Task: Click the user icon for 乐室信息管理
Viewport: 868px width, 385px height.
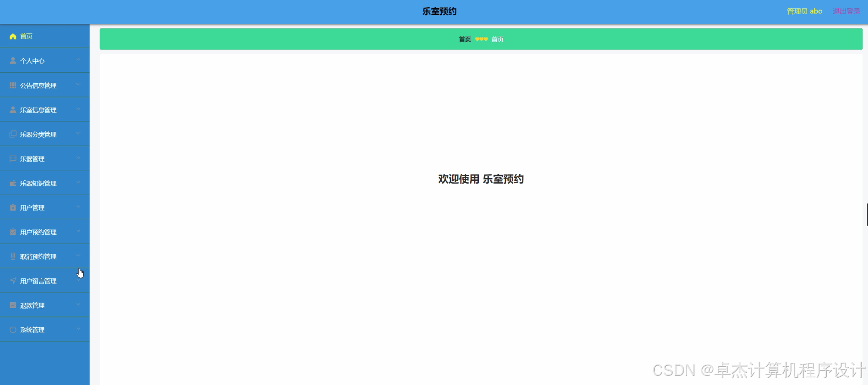Action: click(13, 109)
